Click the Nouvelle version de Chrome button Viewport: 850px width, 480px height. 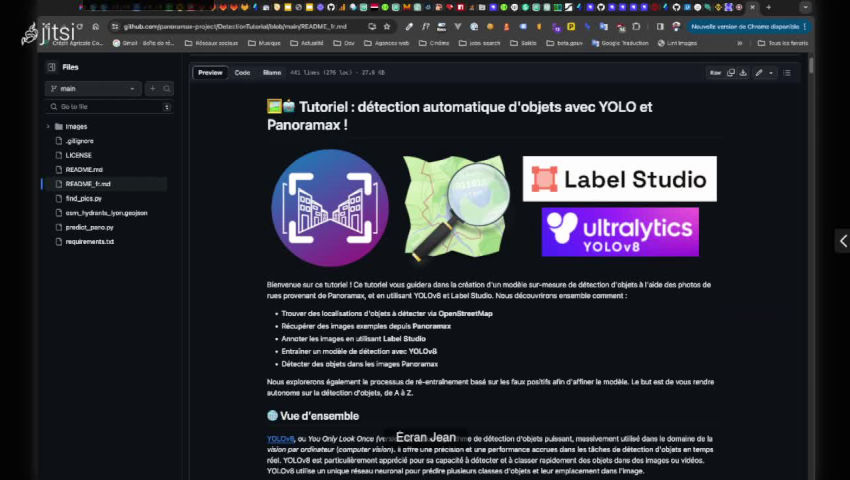(746, 27)
